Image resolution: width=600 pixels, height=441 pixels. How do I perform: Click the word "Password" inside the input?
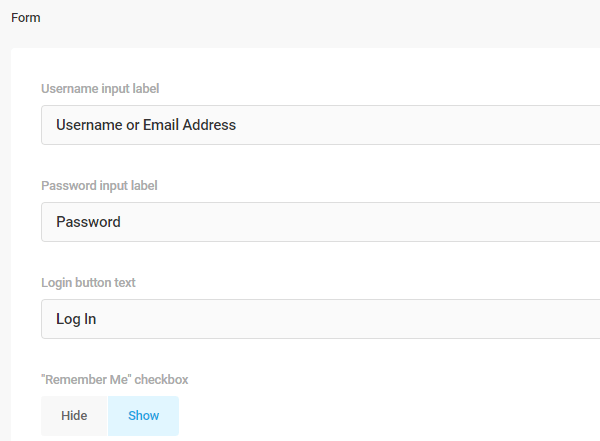click(x=88, y=222)
